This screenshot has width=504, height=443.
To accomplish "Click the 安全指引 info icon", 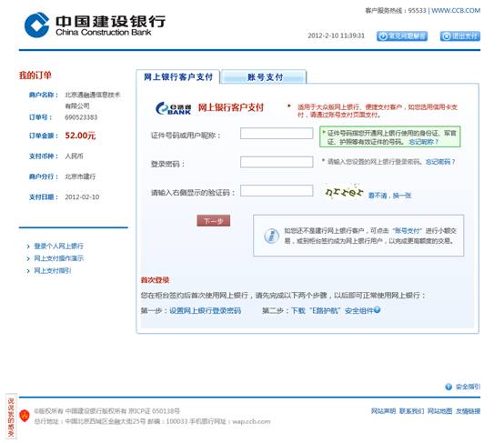I will pos(449,387).
